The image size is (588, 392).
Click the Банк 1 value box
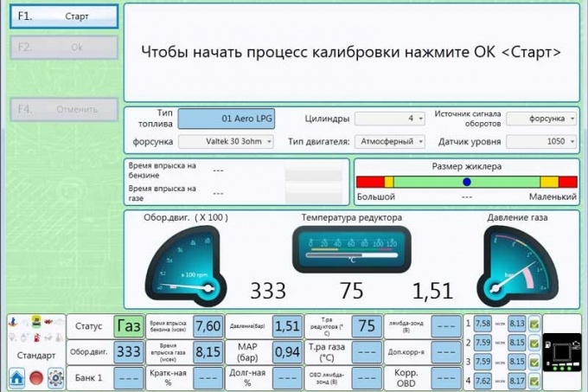[x=129, y=378]
